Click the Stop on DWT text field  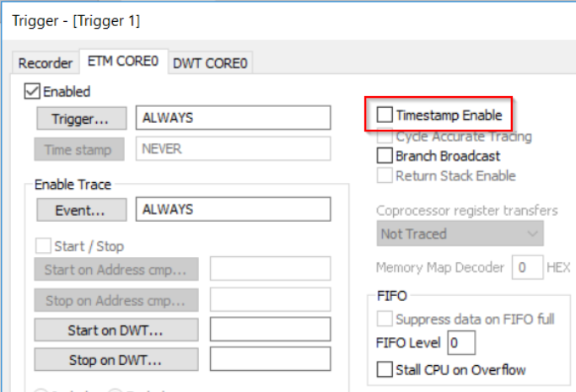coord(270,359)
